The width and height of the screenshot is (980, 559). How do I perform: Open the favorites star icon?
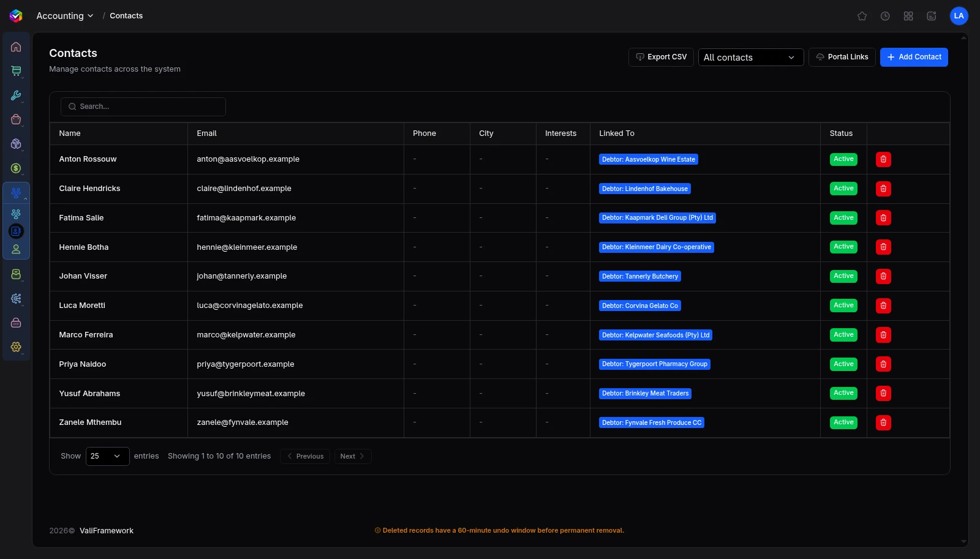(x=862, y=16)
